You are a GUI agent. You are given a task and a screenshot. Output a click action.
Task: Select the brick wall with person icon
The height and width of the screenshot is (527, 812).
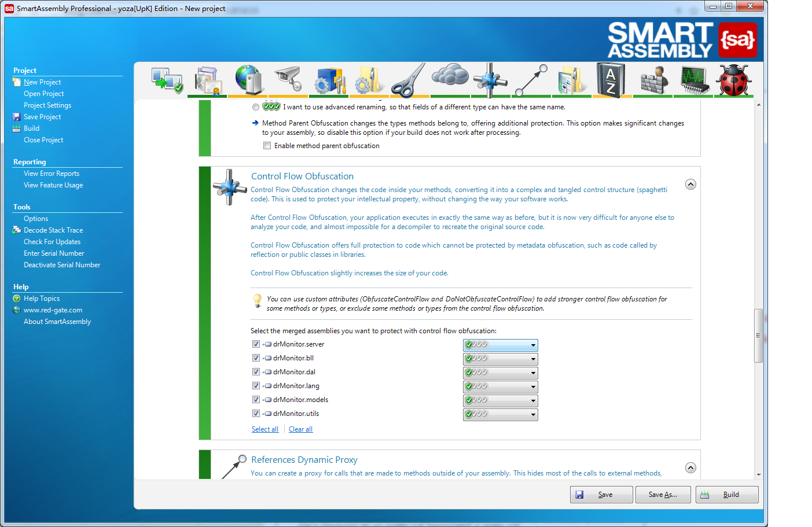click(x=654, y=80)
